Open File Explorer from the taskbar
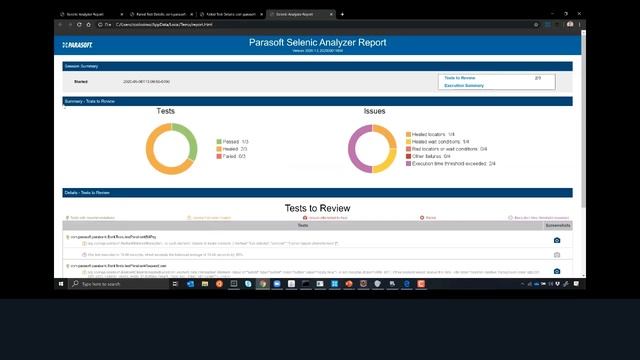This screenshot has height=360, width=640. [x=205, y=284]
